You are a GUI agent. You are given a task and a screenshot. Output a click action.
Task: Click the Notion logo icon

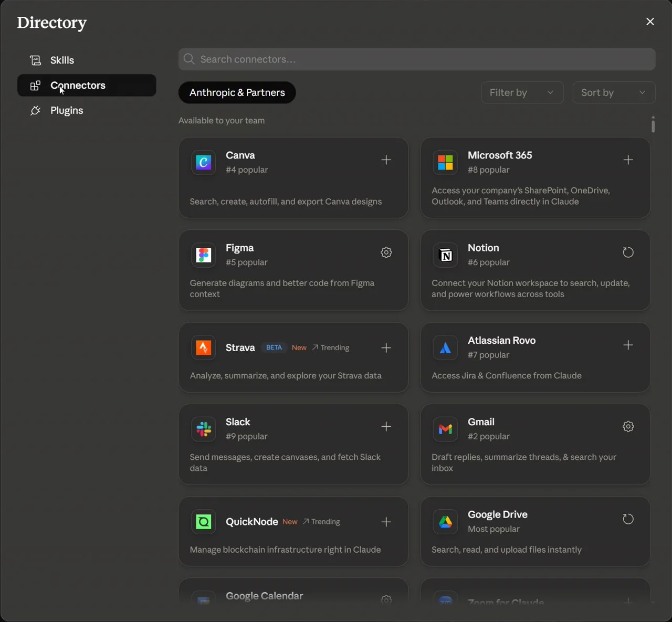tap(445, 255)
